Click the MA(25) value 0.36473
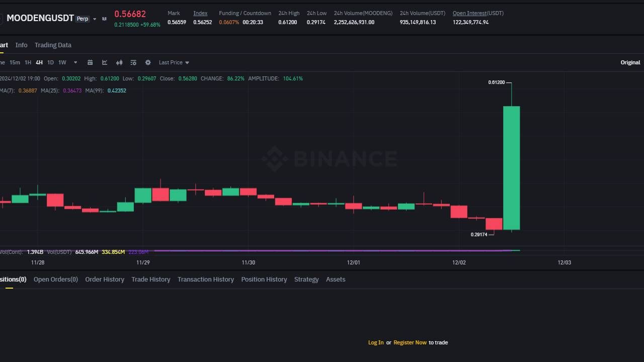Screen dimensions: 644x362 coord(72,90)
